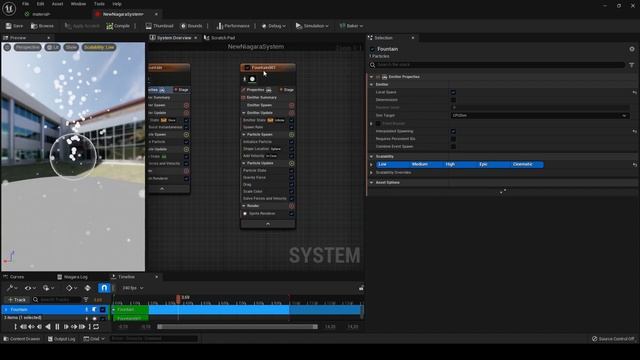Select Medium scalability level
The width and height of the screenshot is (640, 360).
(x=420, y=164)
